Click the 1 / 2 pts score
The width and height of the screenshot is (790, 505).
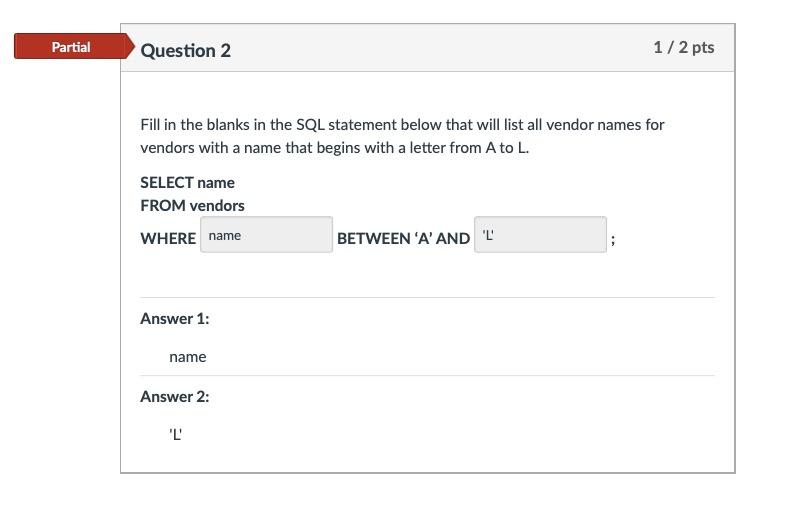(684, 47)
